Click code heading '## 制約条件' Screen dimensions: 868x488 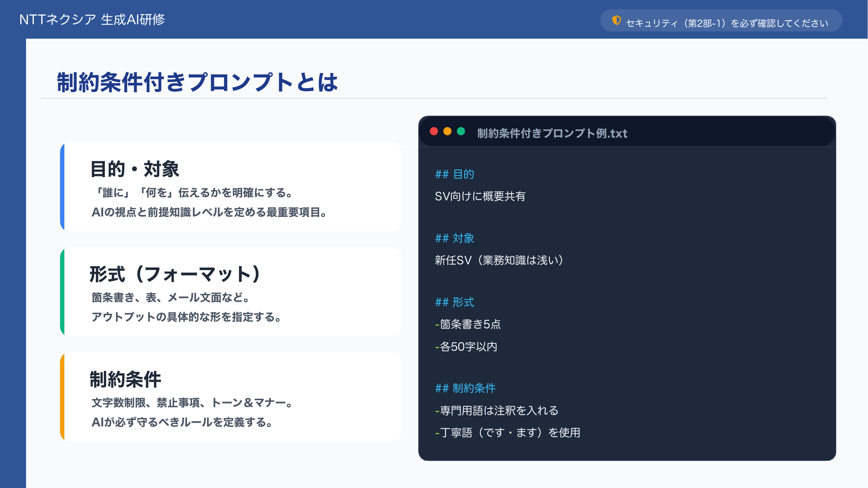[465, 388]
